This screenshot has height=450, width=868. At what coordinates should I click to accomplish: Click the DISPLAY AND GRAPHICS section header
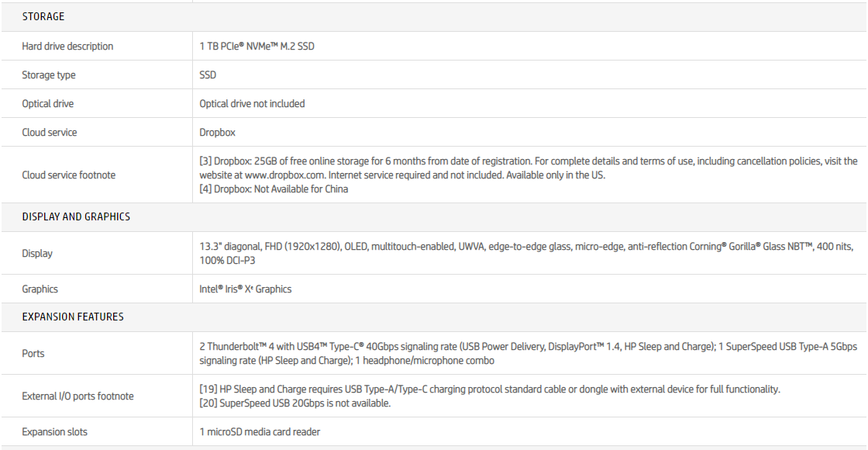pos(76,216)
